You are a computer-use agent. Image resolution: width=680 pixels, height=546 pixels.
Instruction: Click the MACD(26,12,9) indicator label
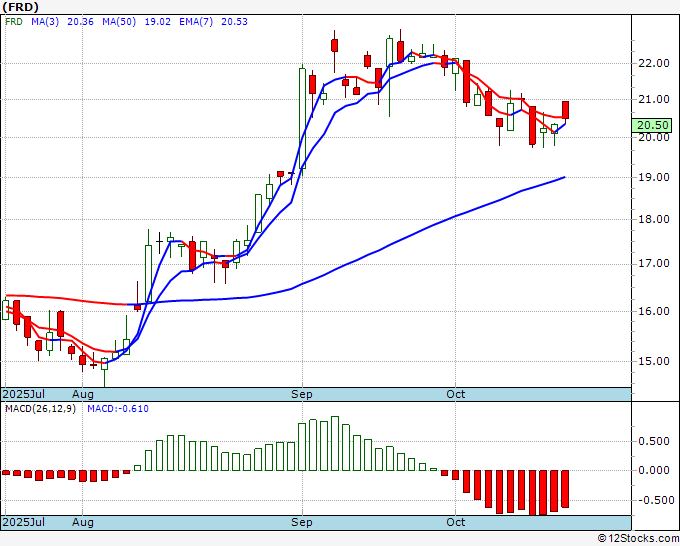point(40,409)
